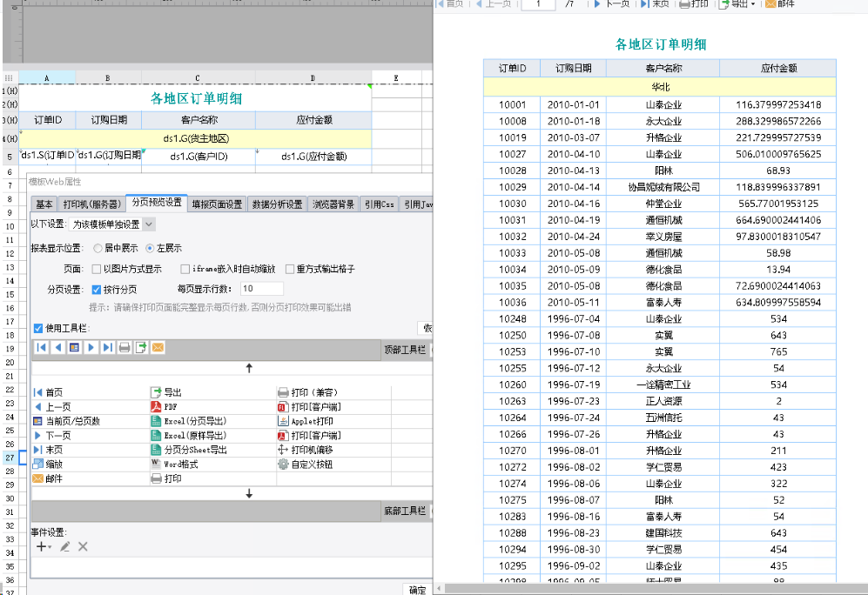Select cell ds1.G(货主地区) in template

click(x=196, y=138)
